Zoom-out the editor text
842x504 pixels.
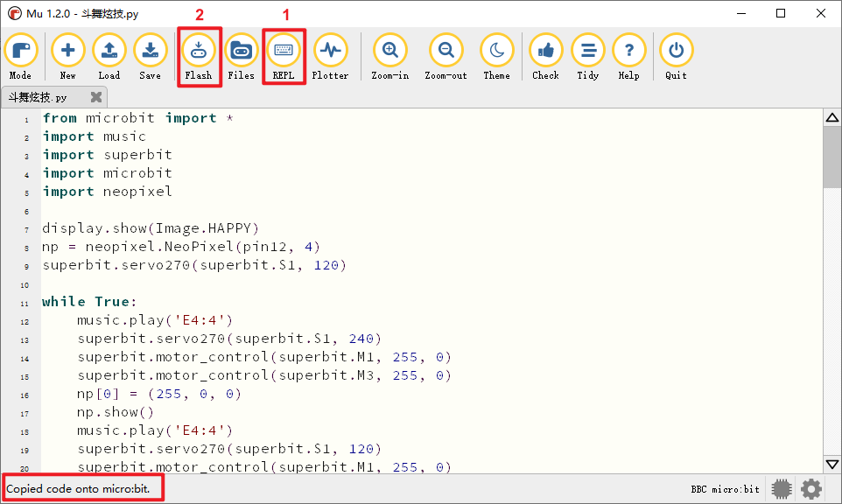point(446,57)
